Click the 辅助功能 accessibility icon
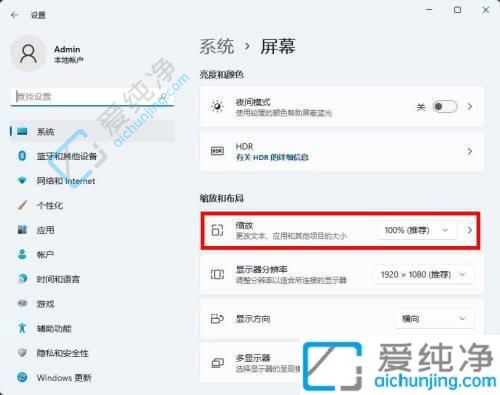Screen dimensions: 500x395 tap(22, 328)
